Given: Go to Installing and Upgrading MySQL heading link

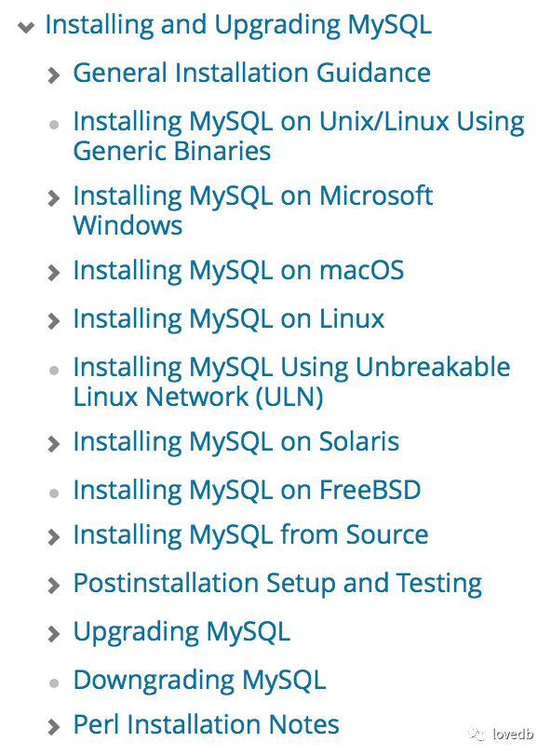Looking at the screenshot, I should coord(238,25).
